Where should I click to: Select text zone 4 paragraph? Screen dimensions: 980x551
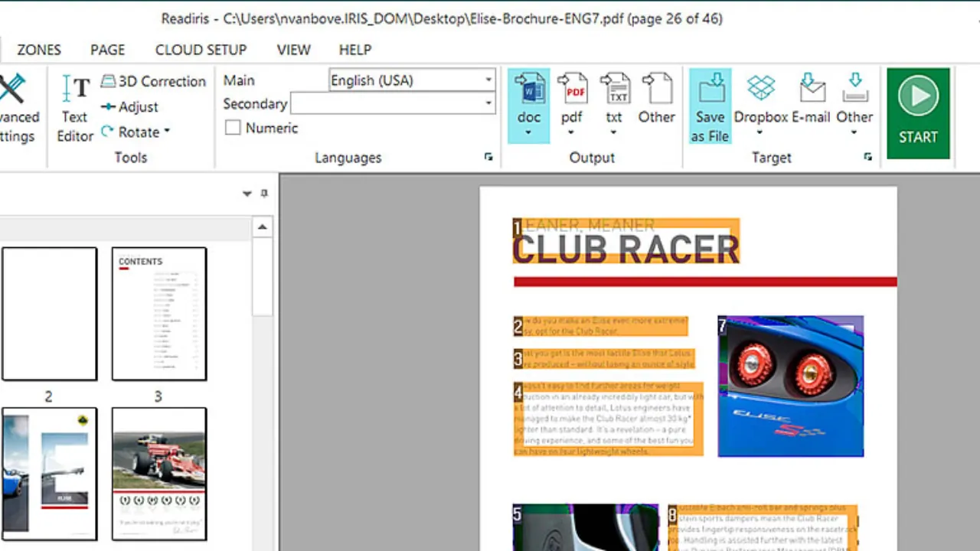click(x=609, y=419)
